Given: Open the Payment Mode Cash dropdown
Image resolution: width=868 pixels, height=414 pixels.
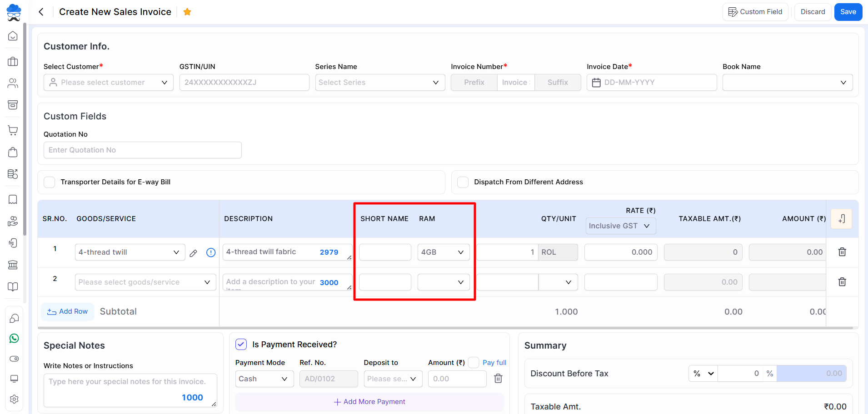Looking at the screenshot, I should [x=262, y=379].
